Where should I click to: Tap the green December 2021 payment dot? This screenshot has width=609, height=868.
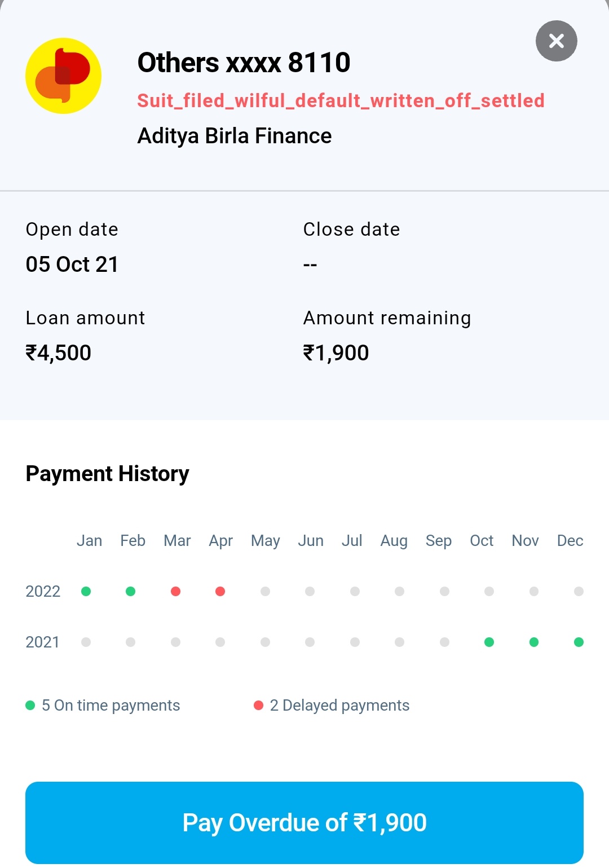pyautogui.click(x=579, y=642)
